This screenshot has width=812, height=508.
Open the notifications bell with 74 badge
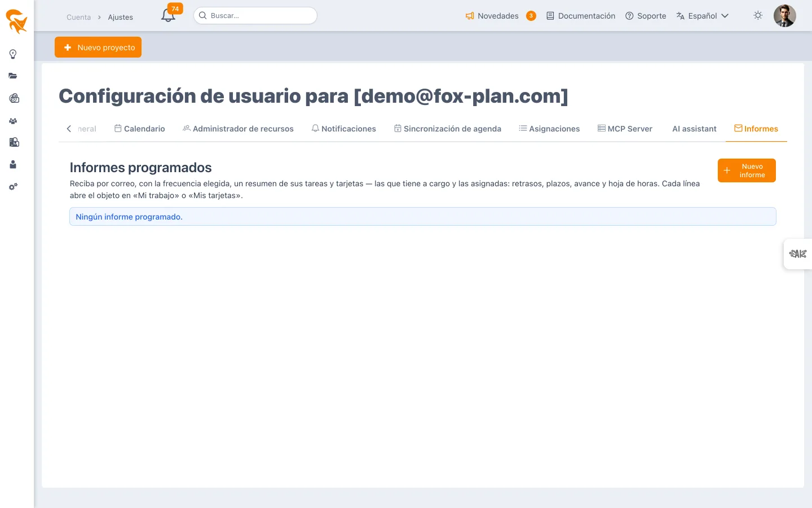pos(170,15)
